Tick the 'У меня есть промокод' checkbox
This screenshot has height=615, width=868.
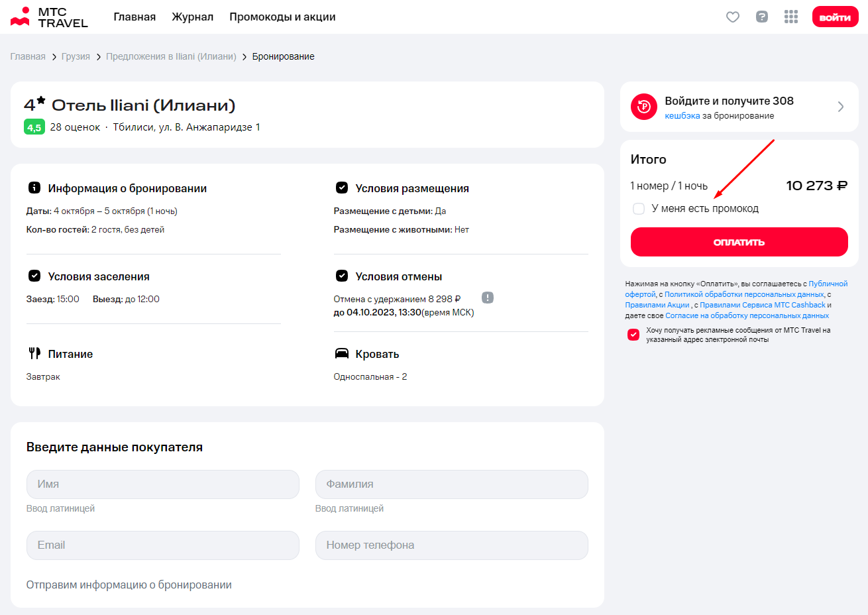click(639, 209)
